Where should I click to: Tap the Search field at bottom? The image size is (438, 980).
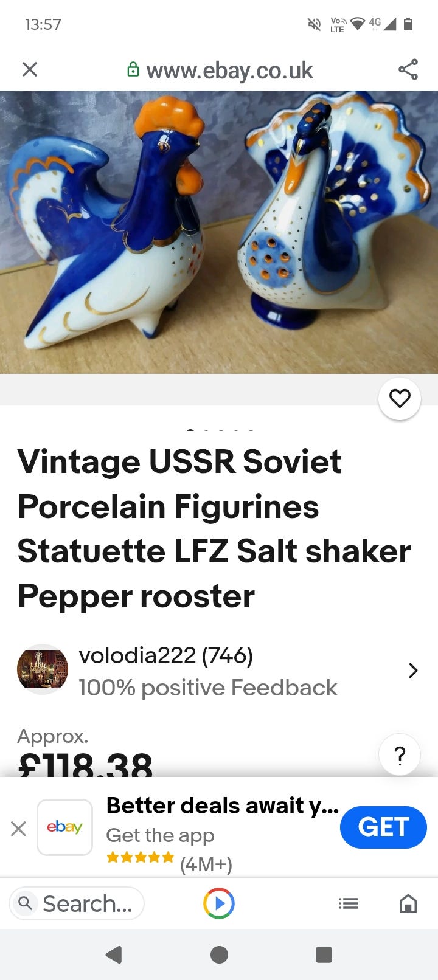click(77, 903)
